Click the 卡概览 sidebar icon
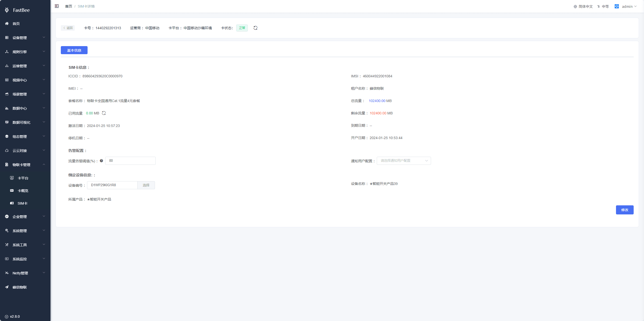644x321 pixels. click(12, 190)
